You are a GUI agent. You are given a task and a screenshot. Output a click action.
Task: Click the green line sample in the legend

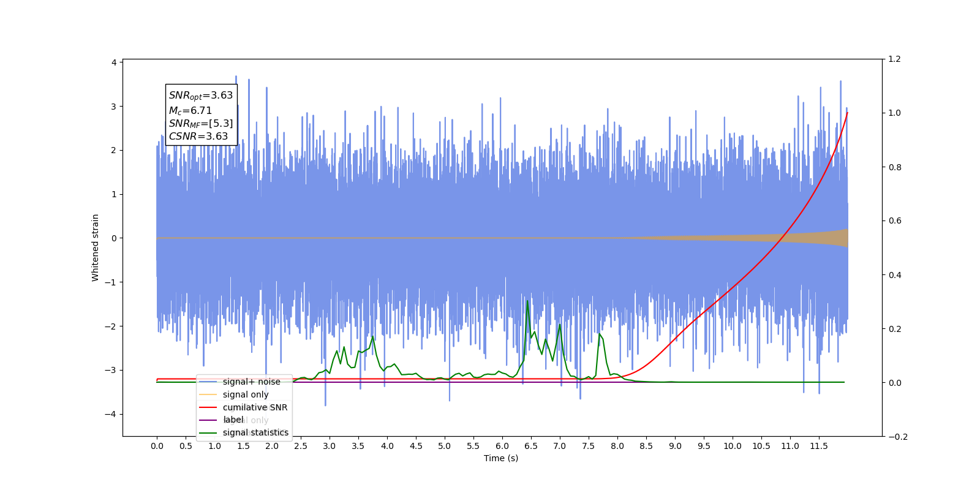pos(208,432)
